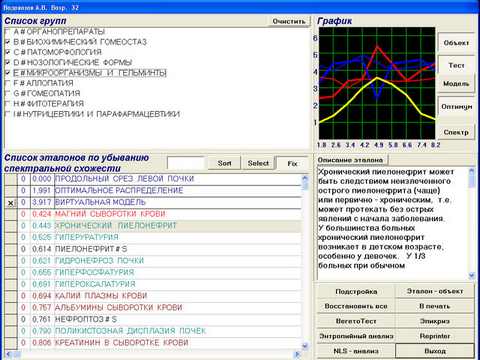480x360 pixels.
Task: Toggle the X mark beside ВИРТУАЛЬНАЯ МОДЕЛЬ row
Action: tap(11, 203)
